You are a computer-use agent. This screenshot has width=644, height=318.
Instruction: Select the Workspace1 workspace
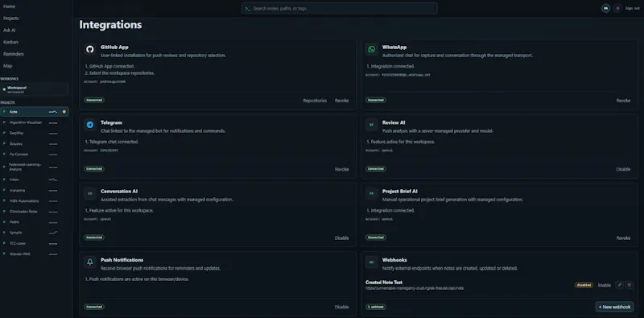[x=35, y=89]
